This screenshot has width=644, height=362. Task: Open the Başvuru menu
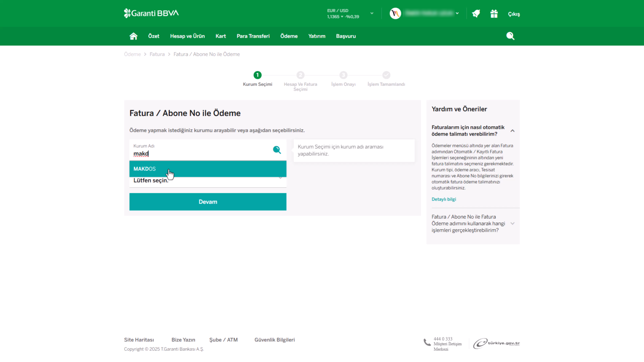tap(346, 36)
